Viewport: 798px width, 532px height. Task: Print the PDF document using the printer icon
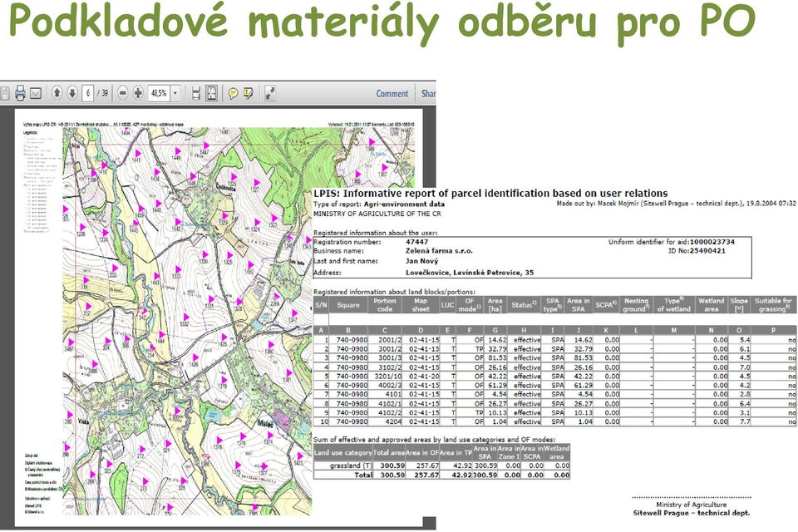pyautogui.click(x=20, y=93)
